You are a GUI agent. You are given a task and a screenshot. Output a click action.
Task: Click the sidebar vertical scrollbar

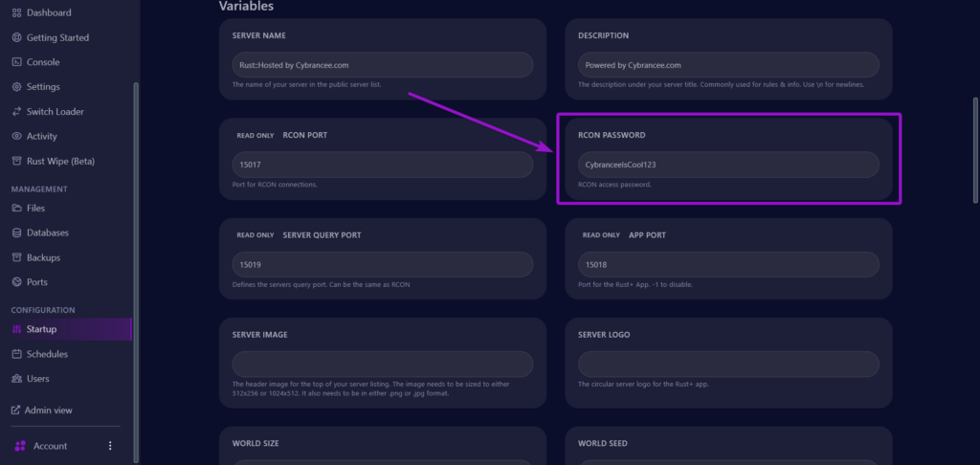(x=136, y=272)
